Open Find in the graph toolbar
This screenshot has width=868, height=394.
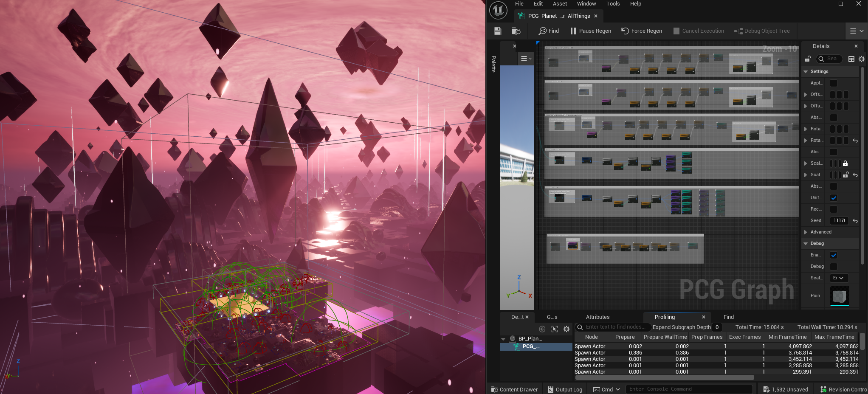coord(549,31)
